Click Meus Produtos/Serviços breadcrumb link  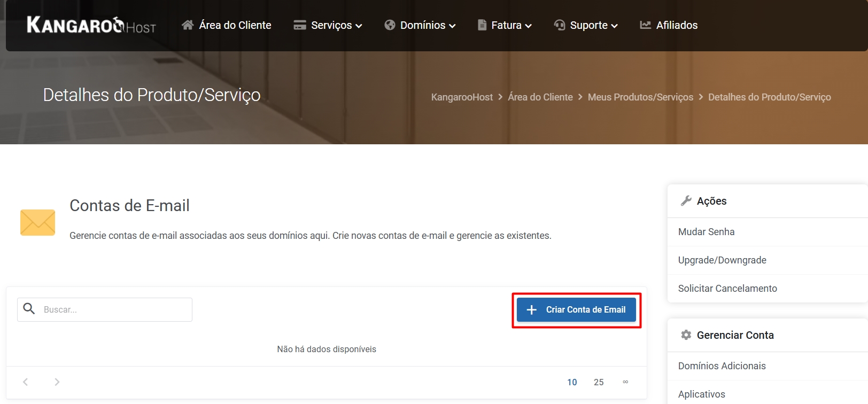(x=640, y=97)
